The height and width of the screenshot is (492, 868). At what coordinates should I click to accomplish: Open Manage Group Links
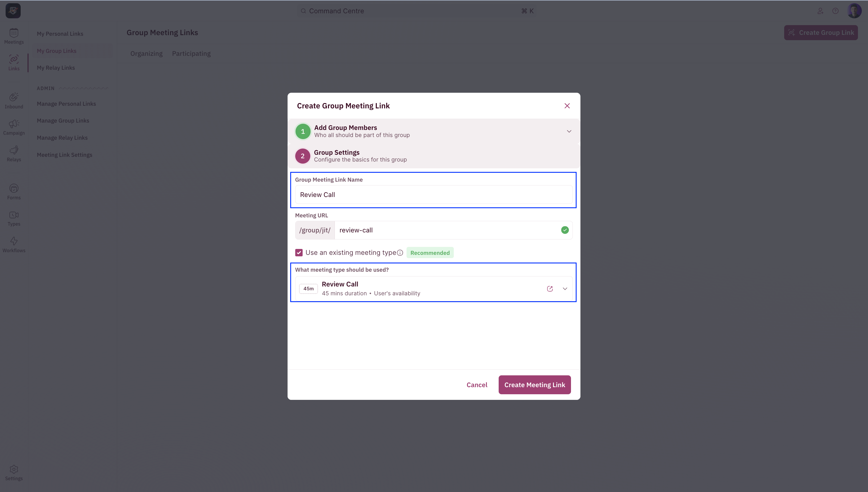[x=63, y=120]
